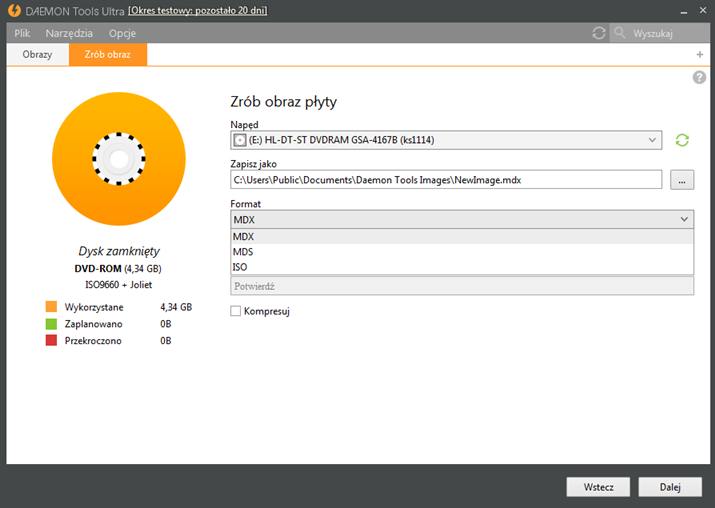Click the search magnifier icon

[x=620, y=32]
